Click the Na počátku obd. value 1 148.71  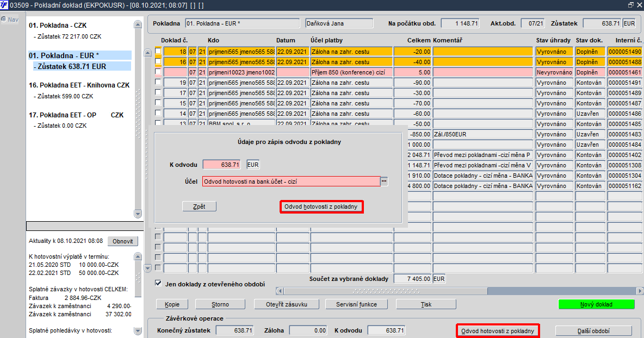click(x=460, y=23)
